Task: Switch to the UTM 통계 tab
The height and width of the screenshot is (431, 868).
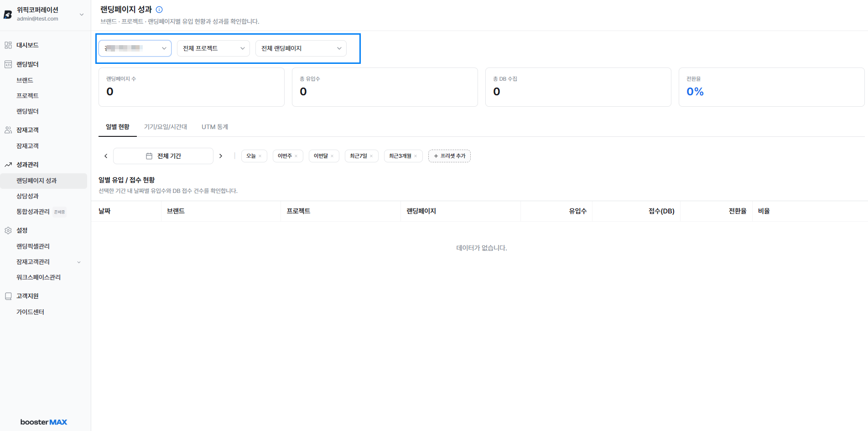Action: pyautogui.click(x=215, y=127)
